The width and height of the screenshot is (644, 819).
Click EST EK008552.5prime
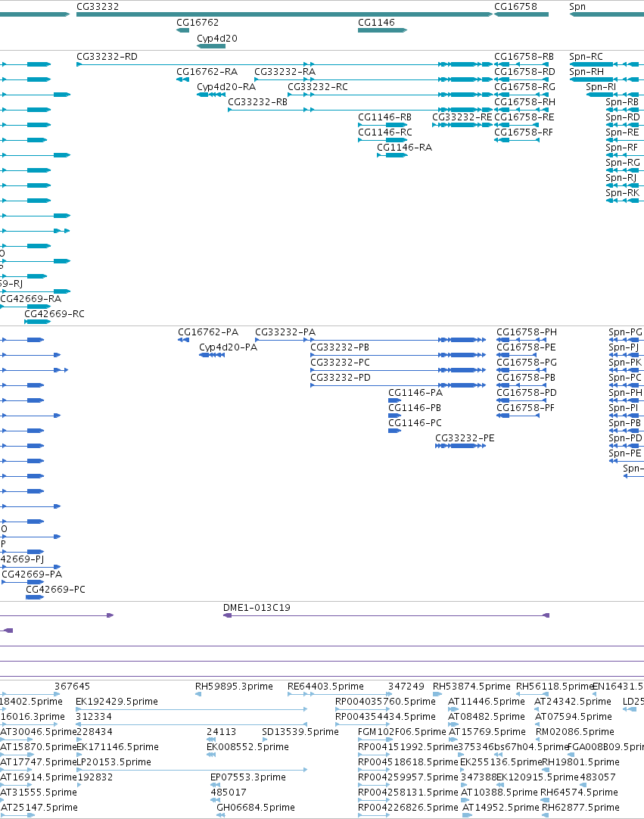tap(247, 747)
